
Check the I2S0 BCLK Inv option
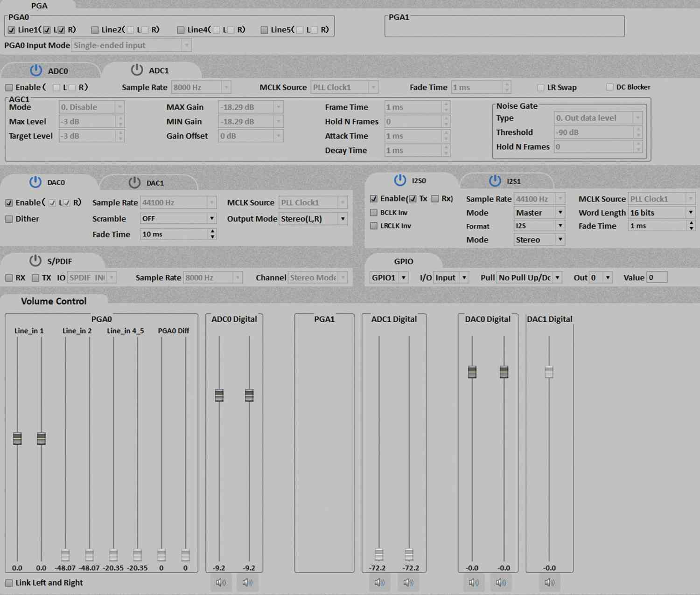tap(374, 213)
